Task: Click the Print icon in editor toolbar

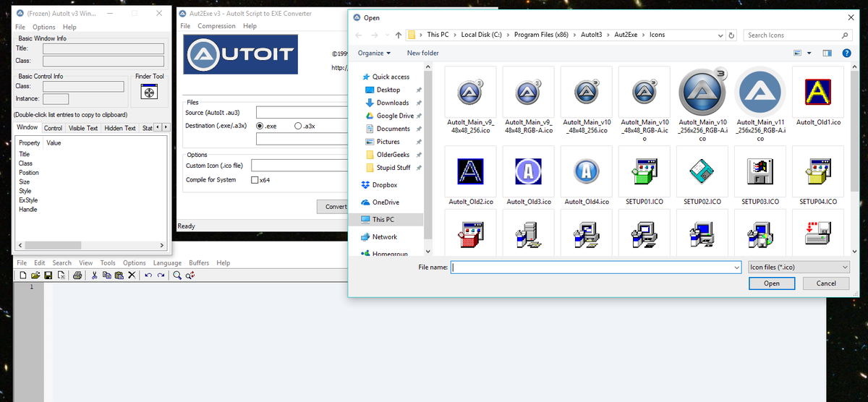Action: [77, 275]
